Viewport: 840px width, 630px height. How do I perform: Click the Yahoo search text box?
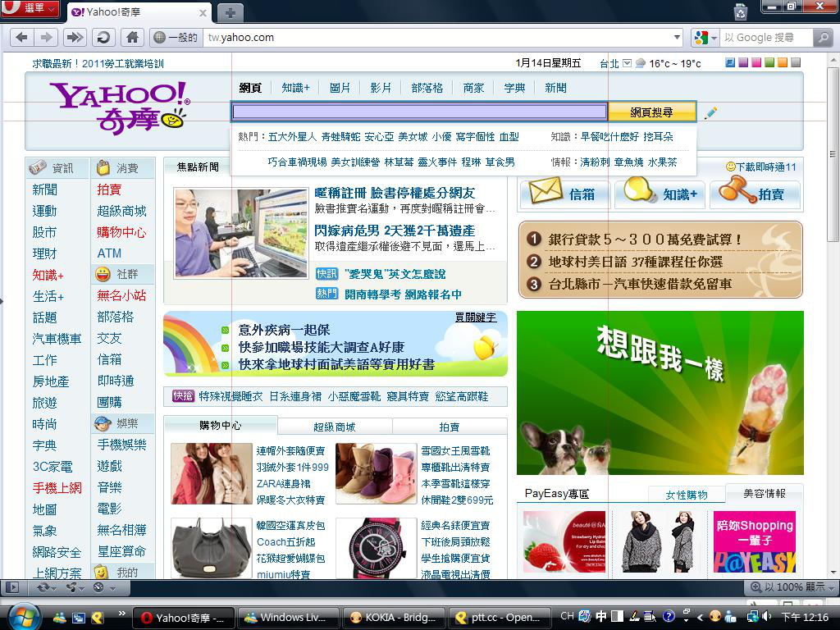[419, 112]
